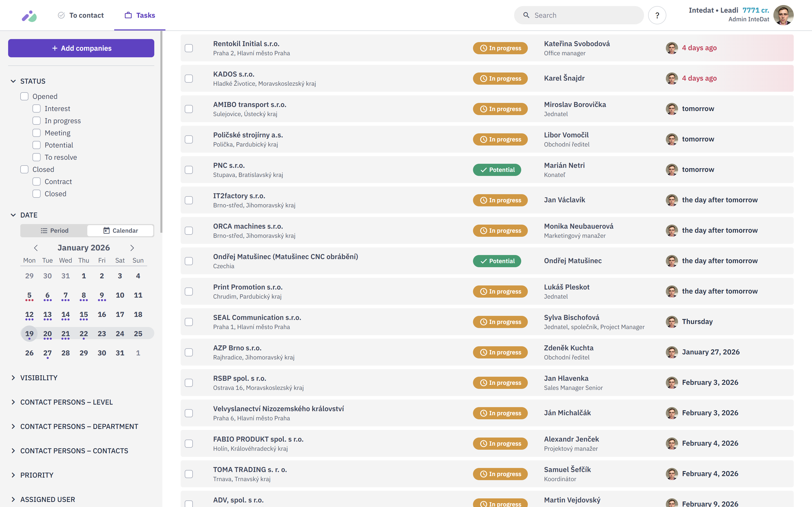812x507 pixels.
Task: Click the admin profile avatar photo
Action: 783,15
